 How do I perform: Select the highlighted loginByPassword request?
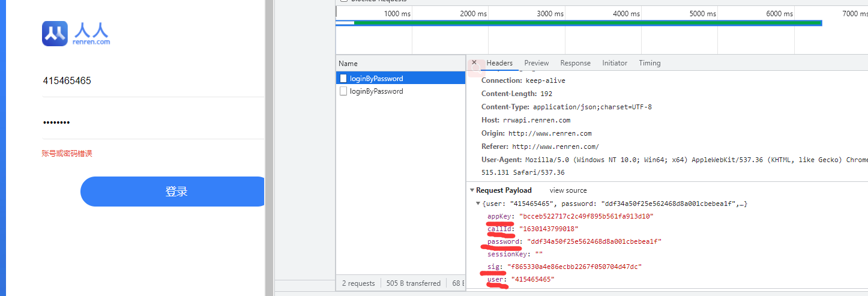[400, 78]
